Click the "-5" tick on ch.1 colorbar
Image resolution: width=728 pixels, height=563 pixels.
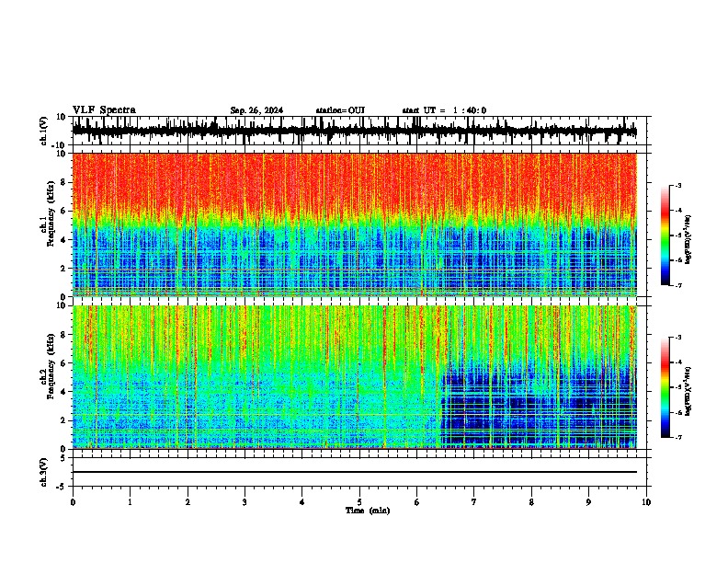click(678, 236)
